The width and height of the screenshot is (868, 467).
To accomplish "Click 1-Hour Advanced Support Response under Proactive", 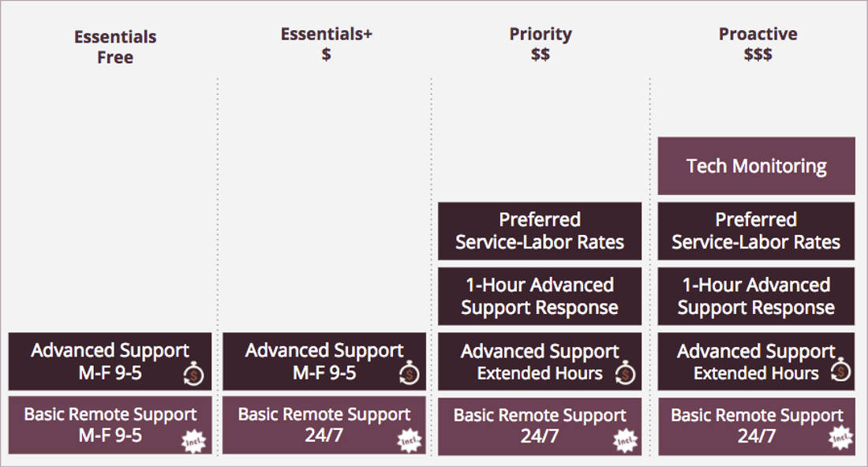I will tap(756, 296).
